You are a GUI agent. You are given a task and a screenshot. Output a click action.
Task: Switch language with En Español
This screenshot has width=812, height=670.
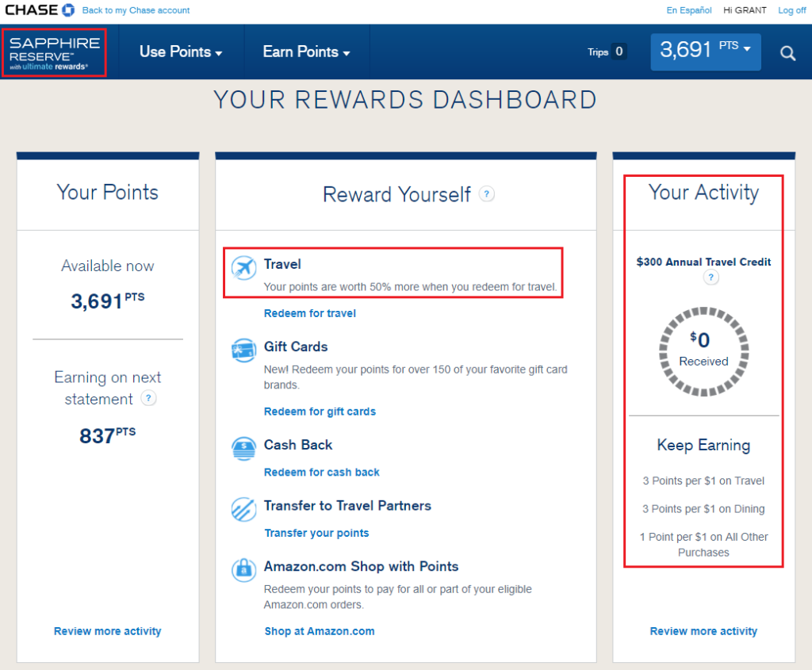[x=689, y=10]
